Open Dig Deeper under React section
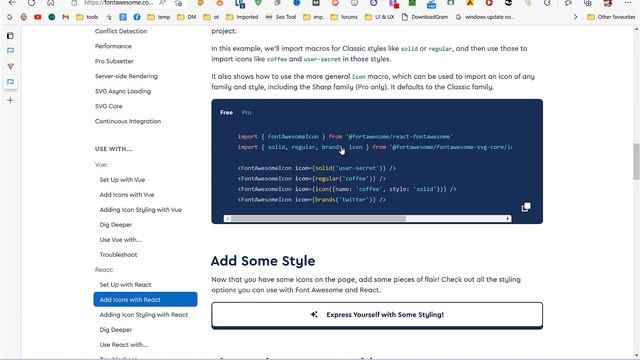 coord(116,330)
